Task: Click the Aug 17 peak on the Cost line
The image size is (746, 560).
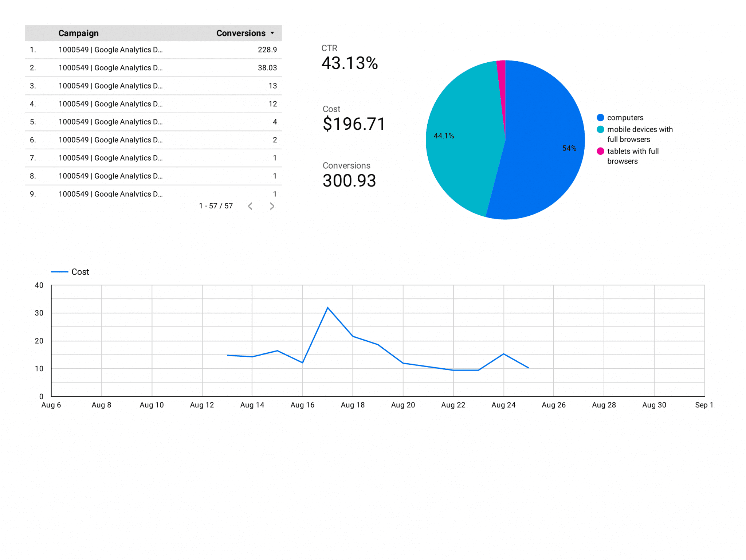Action: point(328,308)
